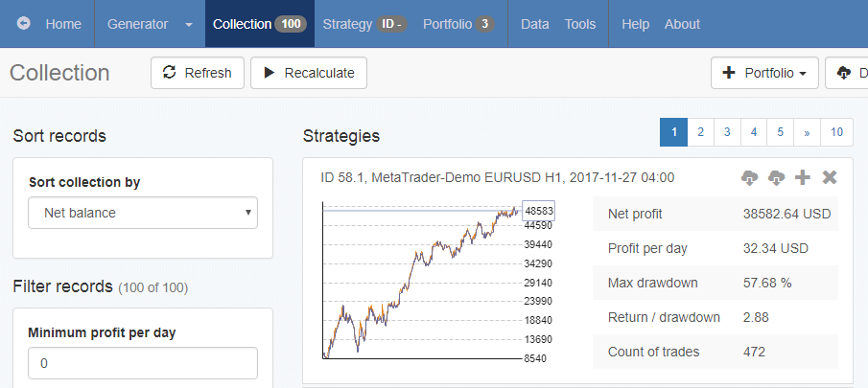Jump to strategies page 10
The height and width of the screenshot is (388, 868).
click(x=837, y=132)
